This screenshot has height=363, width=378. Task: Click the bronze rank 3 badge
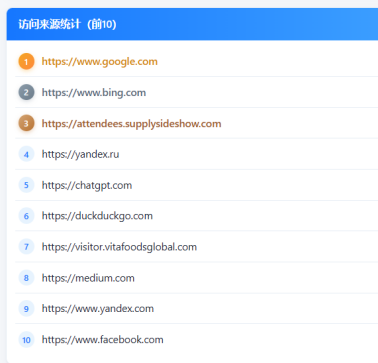click(x=26, y=123)
